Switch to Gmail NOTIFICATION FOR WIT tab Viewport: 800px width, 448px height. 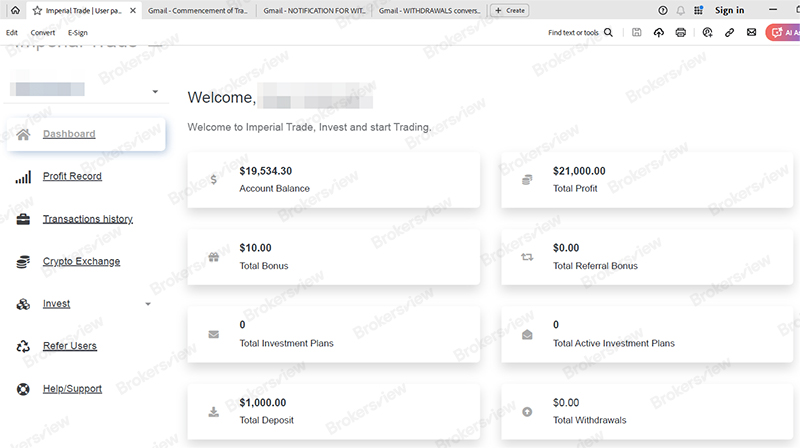[x=314, y=10]
